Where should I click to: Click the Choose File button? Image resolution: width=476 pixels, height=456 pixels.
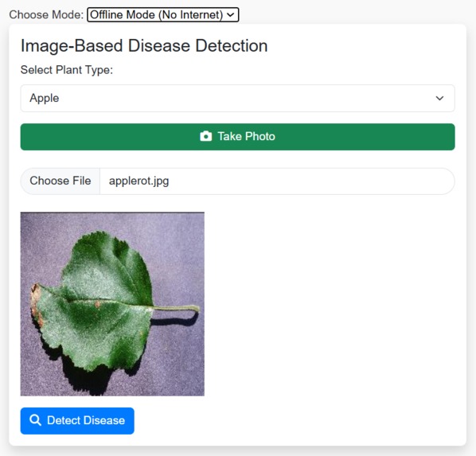coord(60,181)
